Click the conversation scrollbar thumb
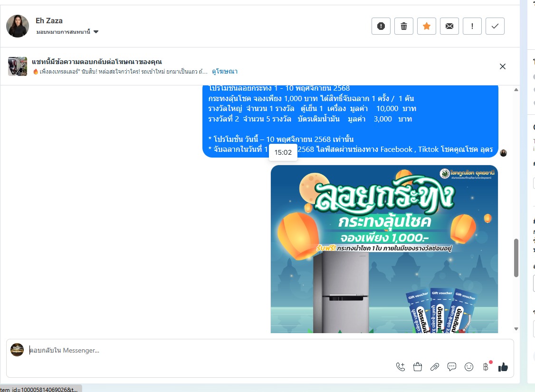The width and height of the screenshot is (535, 392). [x=516, y=258]
